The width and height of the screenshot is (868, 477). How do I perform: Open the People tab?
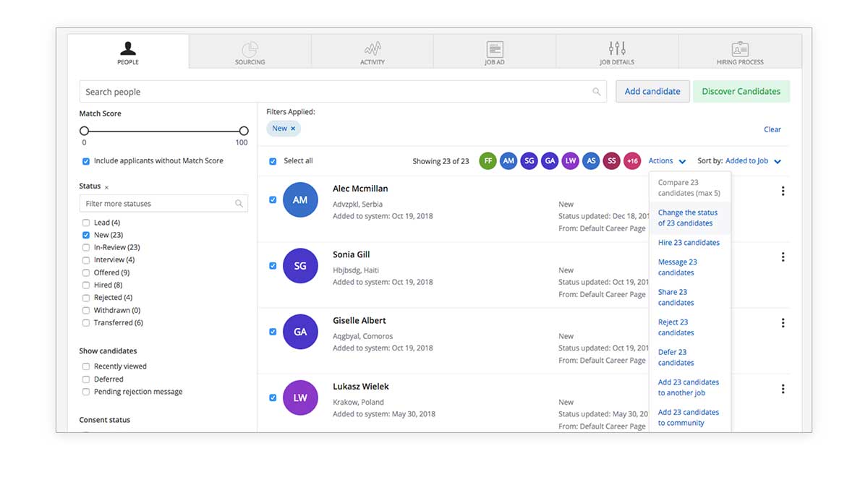128,52
